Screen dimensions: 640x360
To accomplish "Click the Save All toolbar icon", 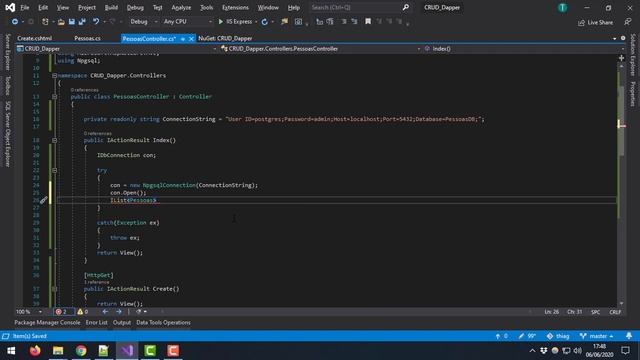I will click(82, 22).
